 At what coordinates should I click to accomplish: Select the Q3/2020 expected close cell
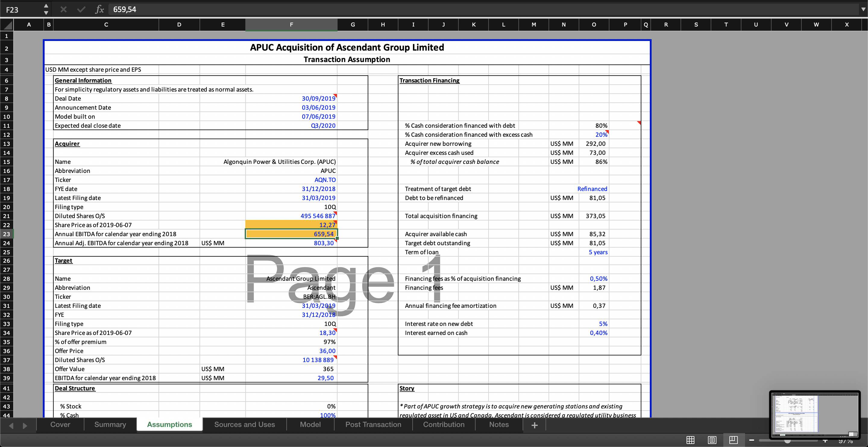[291, 126]
